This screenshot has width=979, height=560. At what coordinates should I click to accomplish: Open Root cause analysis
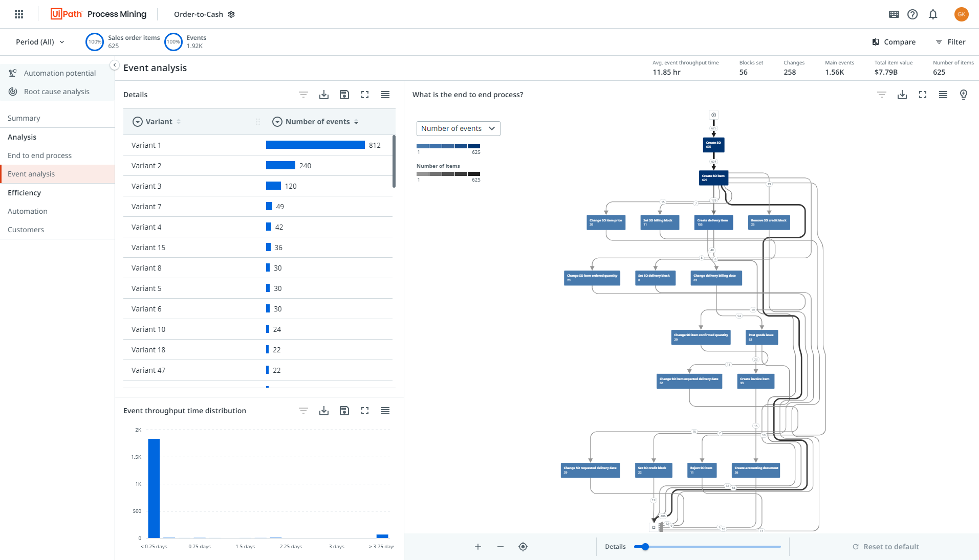click(56, 92)
